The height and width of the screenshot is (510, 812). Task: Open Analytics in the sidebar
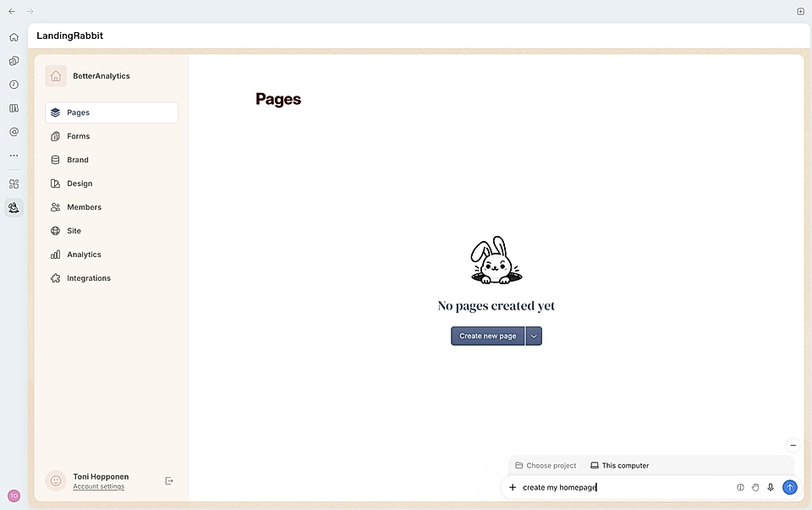pos(112,255)
